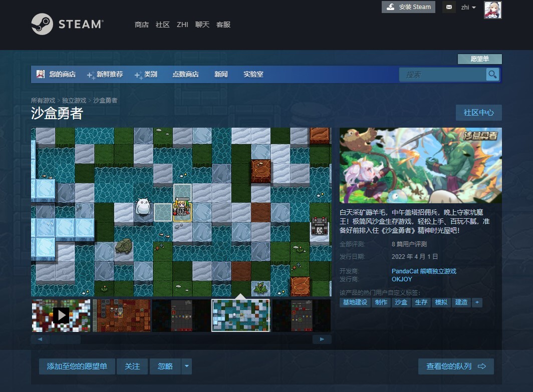Click the search magnifier button
Image resolution: width=533 pixels, height=392 pixels.
492,75
